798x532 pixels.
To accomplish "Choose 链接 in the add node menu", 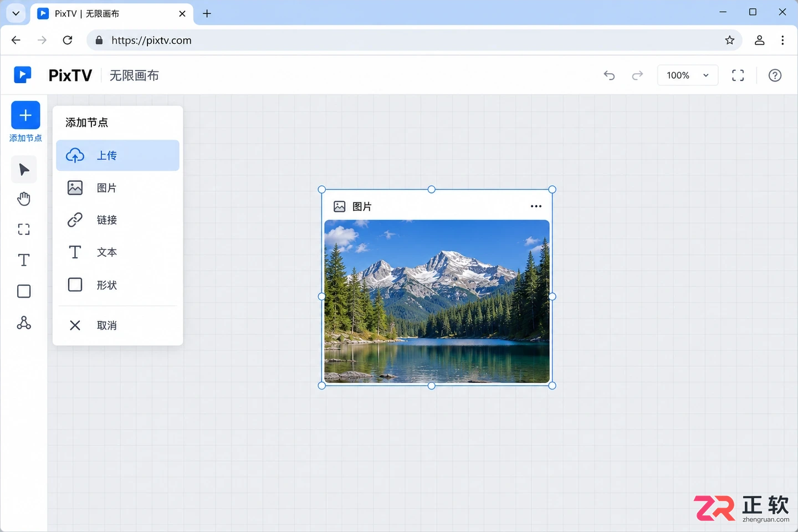I will [117, 220].
